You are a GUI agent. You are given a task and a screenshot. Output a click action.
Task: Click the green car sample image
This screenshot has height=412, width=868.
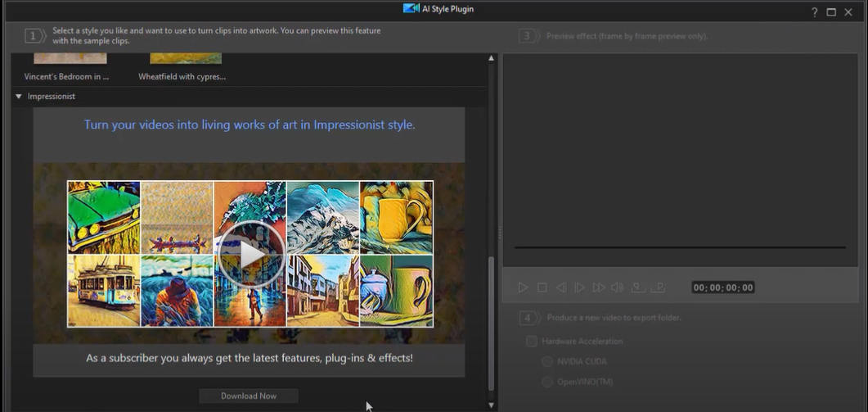tap(104, 218)
